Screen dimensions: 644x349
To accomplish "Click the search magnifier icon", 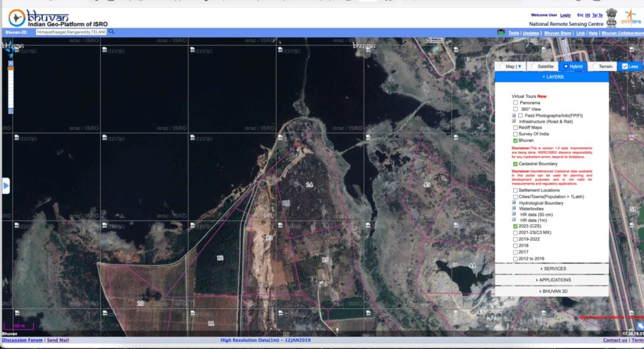I will coord(111,31).
